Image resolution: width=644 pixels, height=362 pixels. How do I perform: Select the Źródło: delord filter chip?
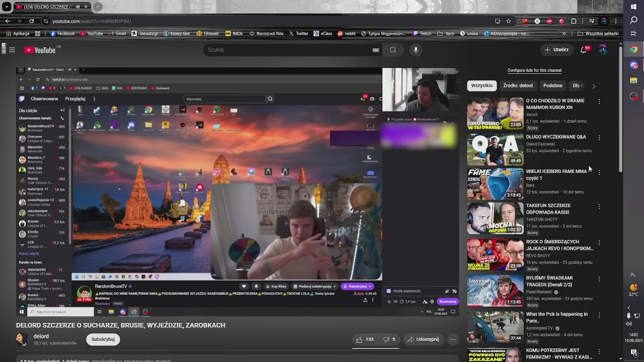tap(518, 85)
